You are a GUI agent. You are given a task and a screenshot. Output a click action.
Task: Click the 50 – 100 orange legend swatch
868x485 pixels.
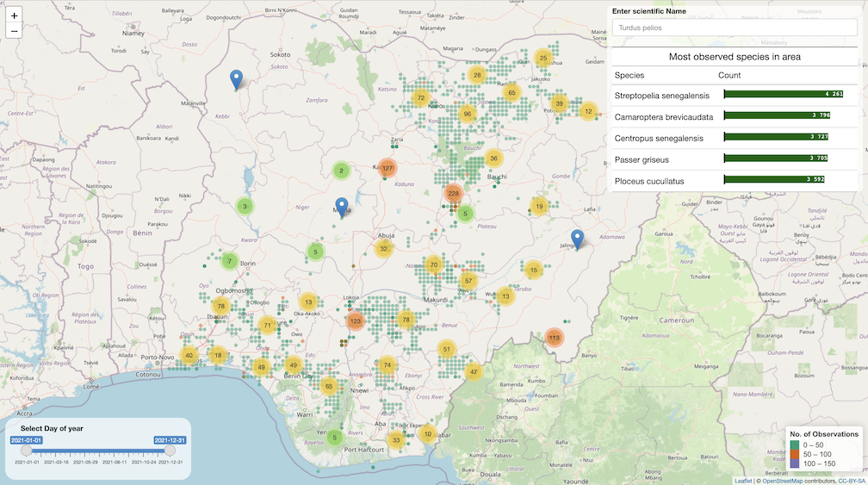[795, 454]
